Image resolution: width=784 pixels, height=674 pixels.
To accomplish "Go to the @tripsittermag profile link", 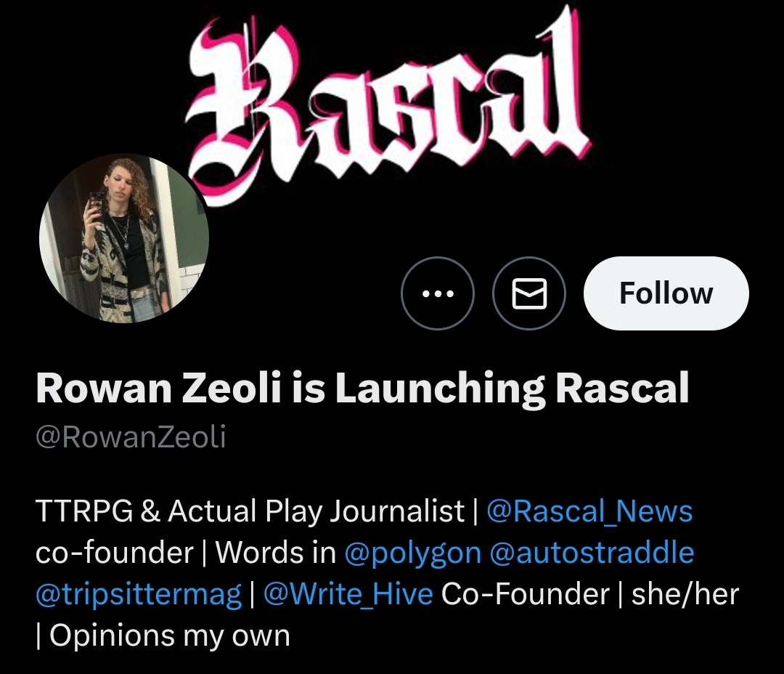I will tap(139, 595).
